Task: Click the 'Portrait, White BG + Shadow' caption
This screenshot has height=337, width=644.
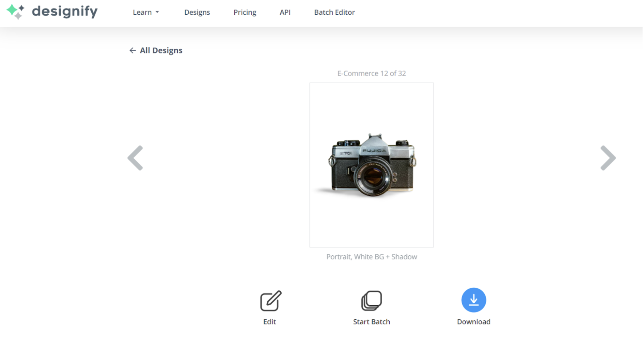Action: [x=371, y=257]
